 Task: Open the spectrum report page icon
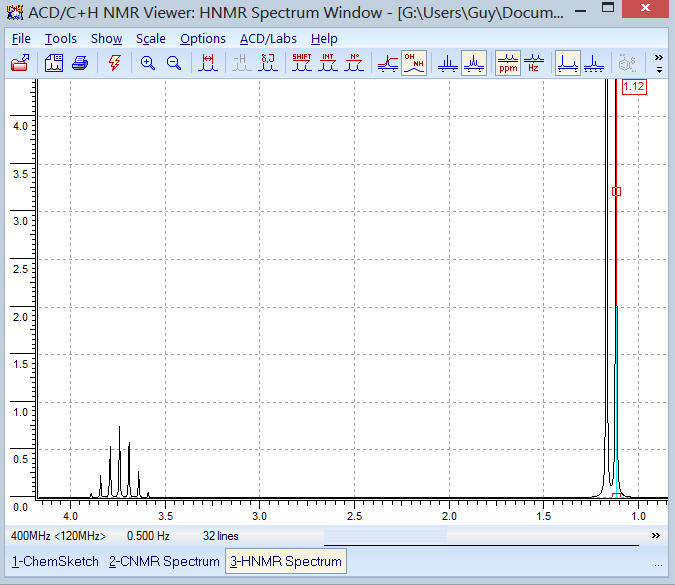point(54,63)
